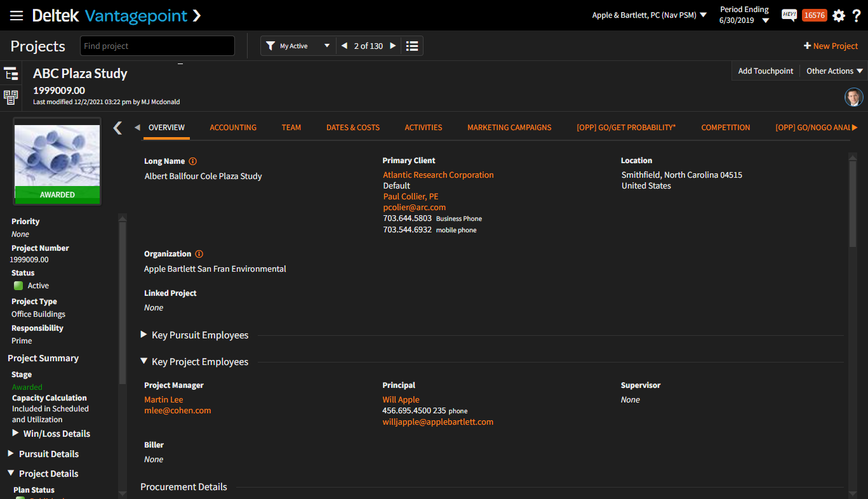This screenshot has height=499, width=868.
Task: Click in the Find project search field
Action: point(157,46)
